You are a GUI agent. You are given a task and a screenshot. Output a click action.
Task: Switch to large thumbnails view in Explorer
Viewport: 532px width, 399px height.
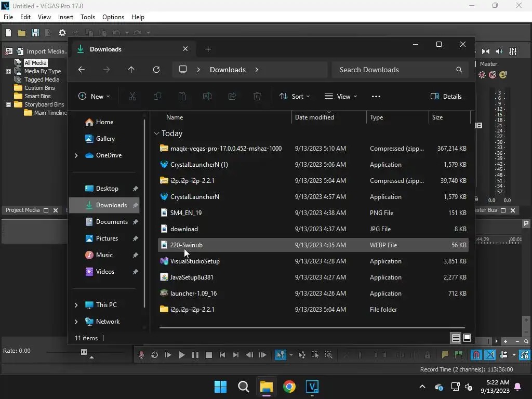point(467,338)
